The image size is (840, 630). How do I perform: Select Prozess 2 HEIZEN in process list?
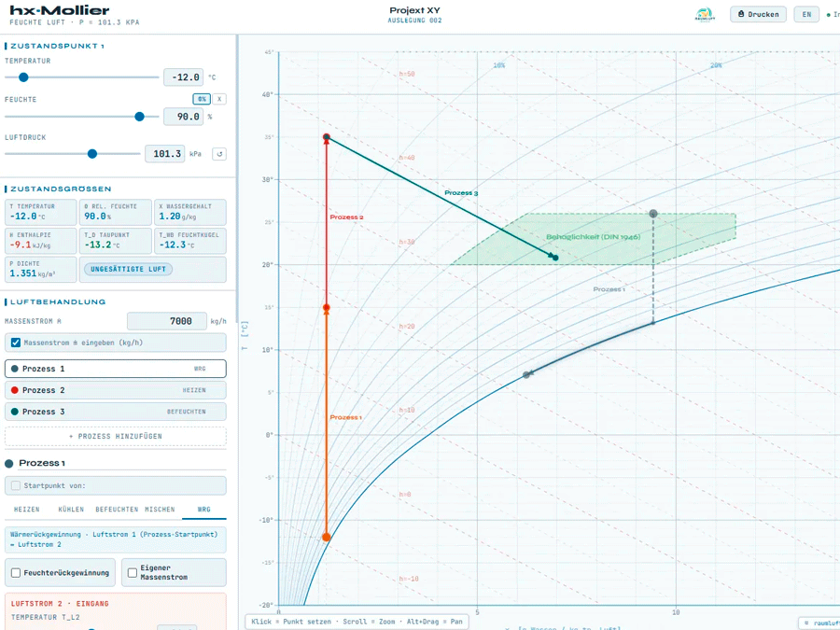point(116,390)
